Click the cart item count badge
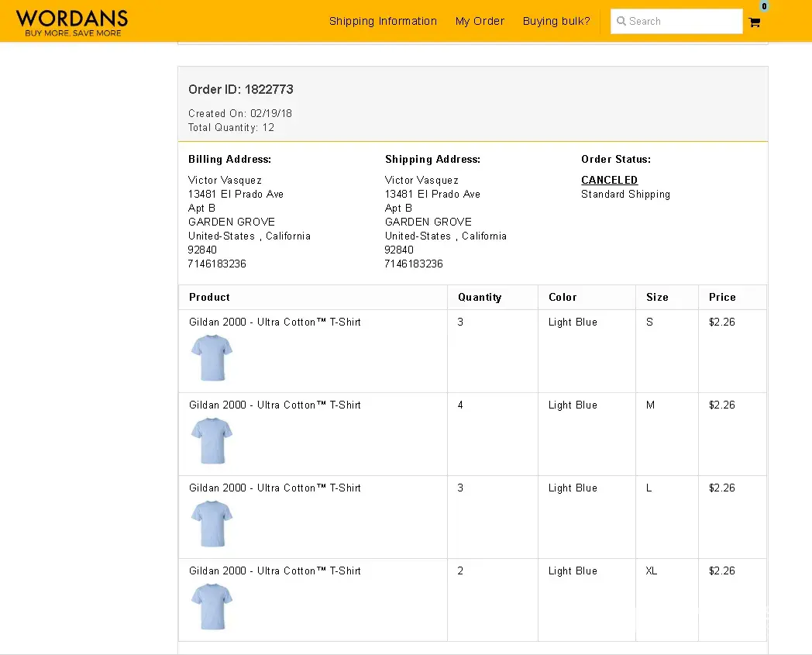This screenshot has width=812, height=655. (x=764, y=7)
